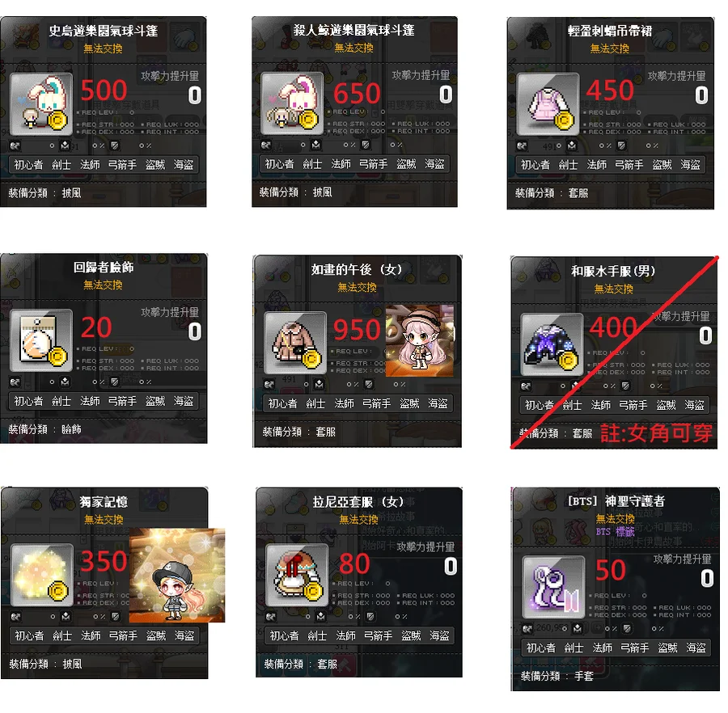Select the 回歸者臉飾 face accessory icon
The image size is (728, 713).
(x=41, y=340)
